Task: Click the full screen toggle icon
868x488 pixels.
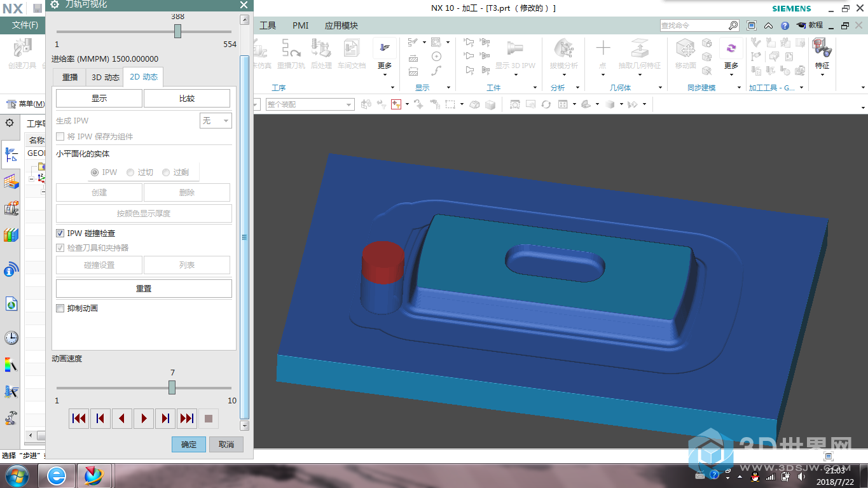Action: click(752, 25)
